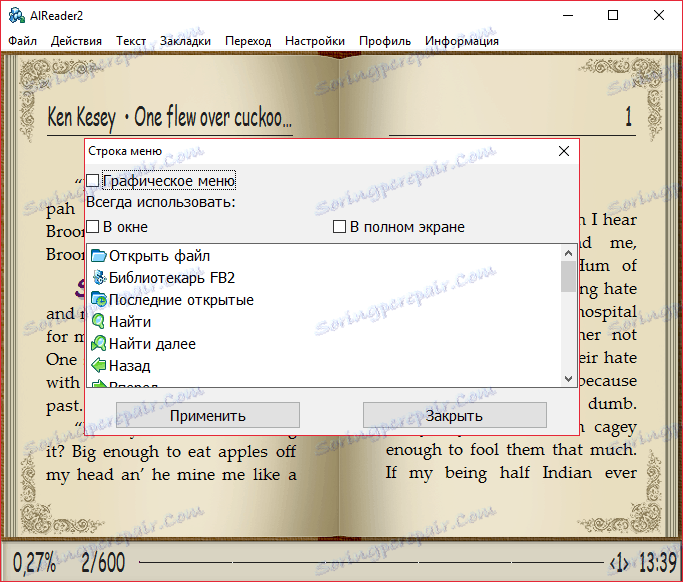Viewport: 683px width, 582px height.
Task: Click the Найти далее search-next icon
Action: pos(98,344)
